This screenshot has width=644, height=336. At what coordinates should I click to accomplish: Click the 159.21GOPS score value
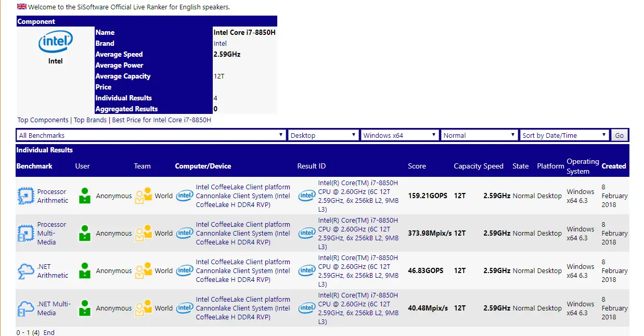point(428,196)
